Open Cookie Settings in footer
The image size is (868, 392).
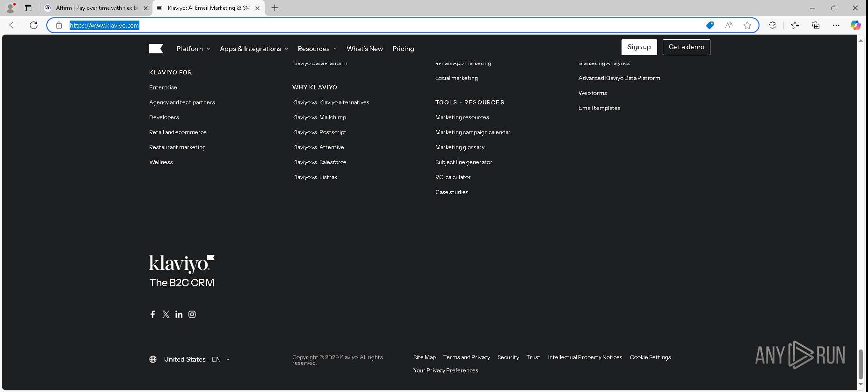[650, 357]
